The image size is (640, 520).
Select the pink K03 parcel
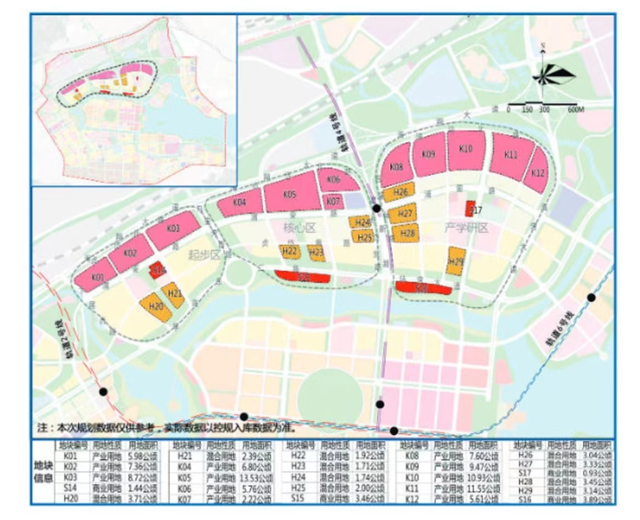pyautogui.click(x=172, y=230)
